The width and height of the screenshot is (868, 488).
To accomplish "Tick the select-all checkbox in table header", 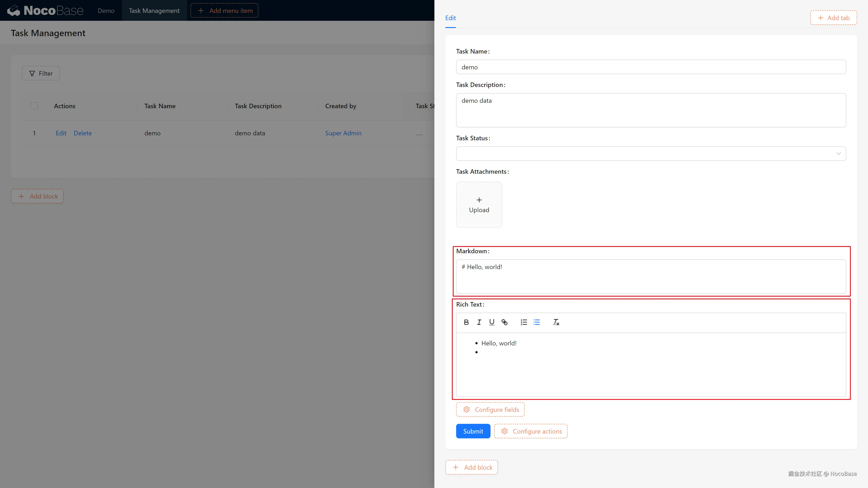I will click(x=34, y=106).
